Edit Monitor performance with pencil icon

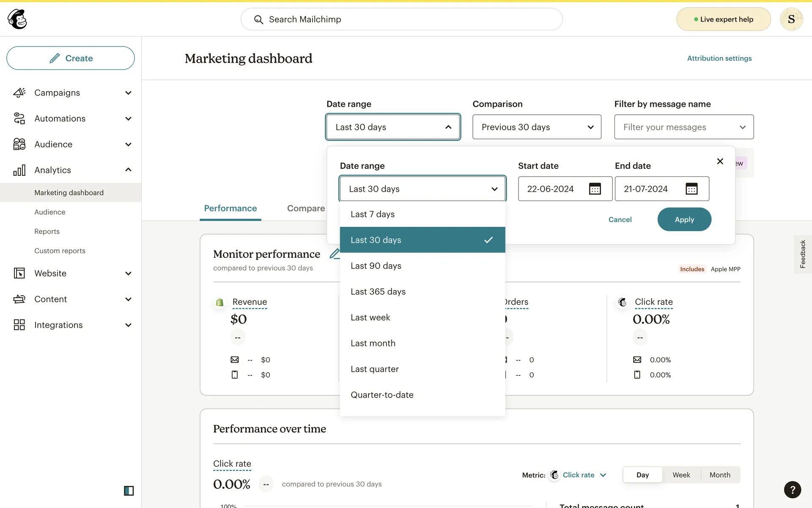334,254
